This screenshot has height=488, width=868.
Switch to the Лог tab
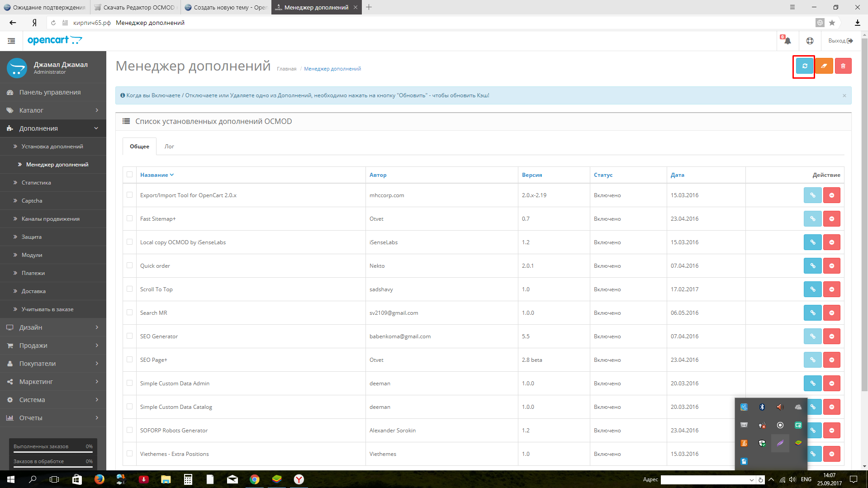[x=169, y=147]
